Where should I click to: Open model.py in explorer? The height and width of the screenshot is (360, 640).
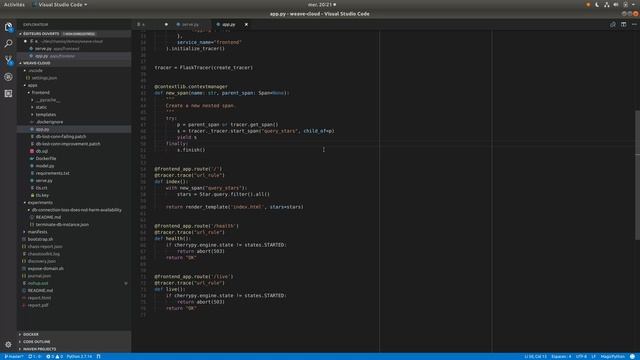click(73, 166)
